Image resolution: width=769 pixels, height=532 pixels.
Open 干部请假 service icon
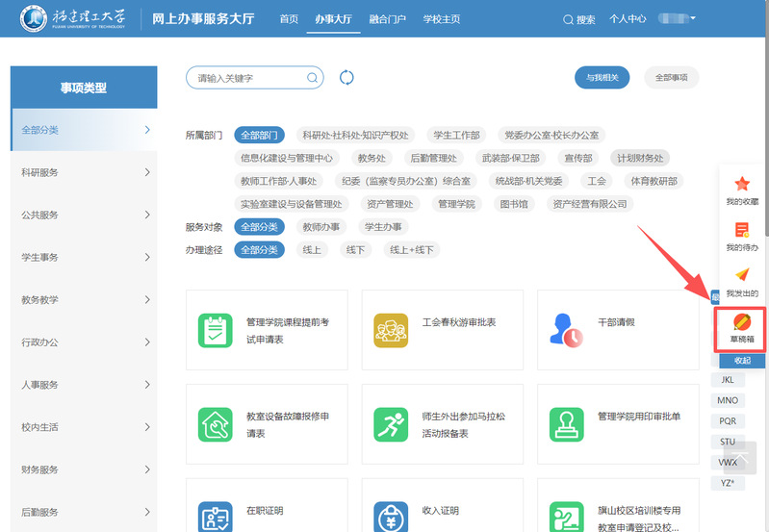(x=565, y=330)
